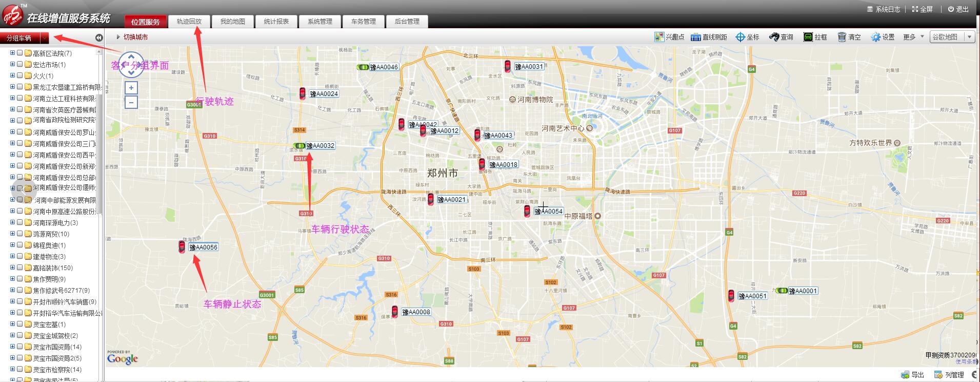
Task: Click the red vehicle marker 豫AA0056
Action: tap(182, 247)
